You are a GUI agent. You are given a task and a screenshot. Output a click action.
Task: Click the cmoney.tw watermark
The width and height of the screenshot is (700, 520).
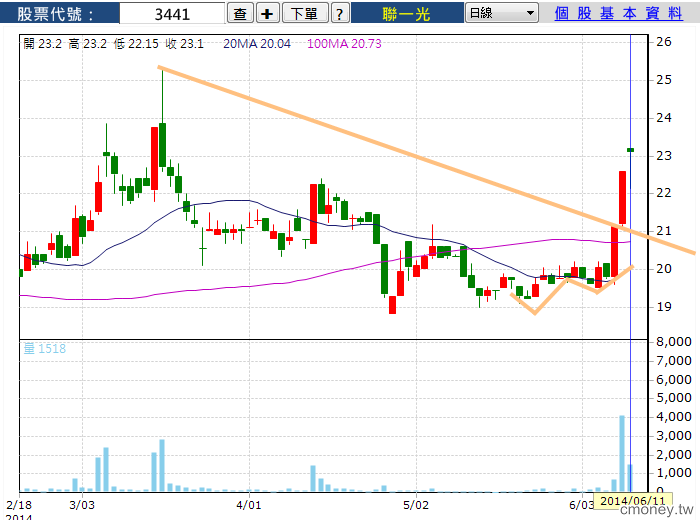click(656, 510)
